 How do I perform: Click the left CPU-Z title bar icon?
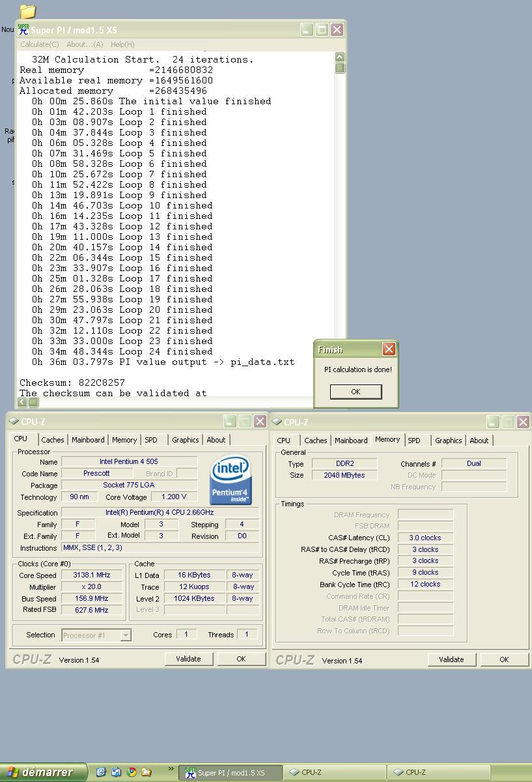(14, 422)
